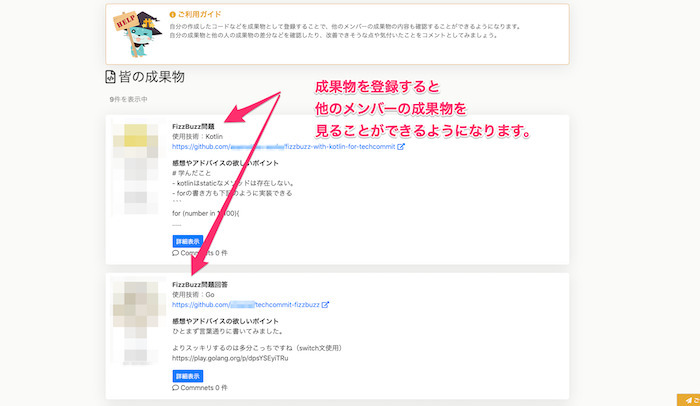This screenshot has width=700, height=406.
Task: Click the external-link icon after the techcommit-fizzbuzz URL
Action: pos(325,305)
